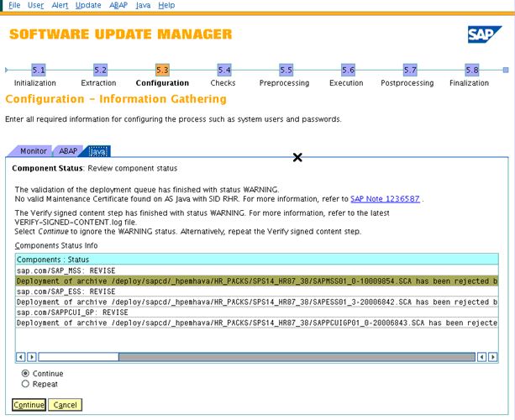Click the Components Status Info label
This screenshot has width=515, height=420.
[x=56, y=245]
